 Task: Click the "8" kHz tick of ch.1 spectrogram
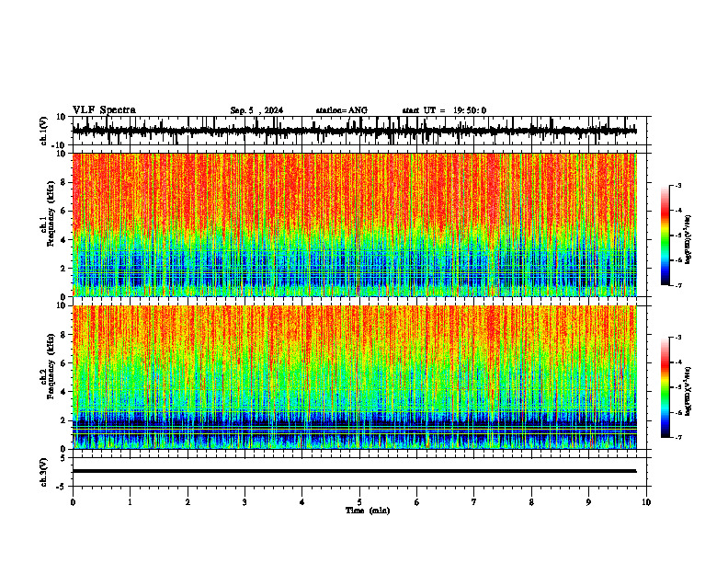coord(64,182)
